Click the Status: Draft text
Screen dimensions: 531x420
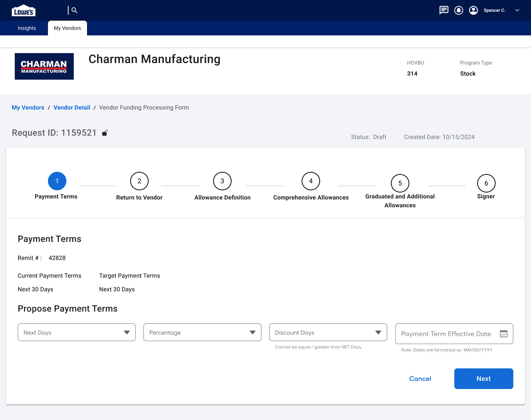coord(369,137)
